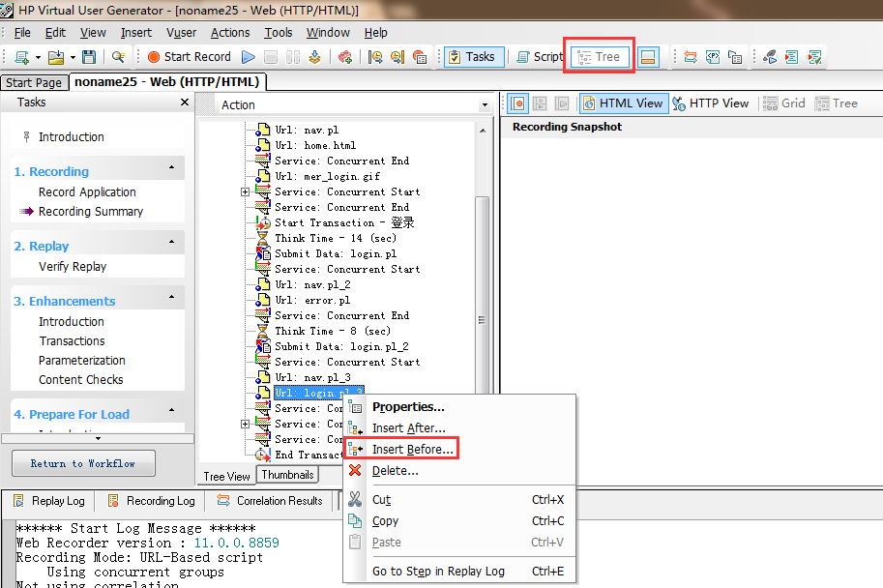Expand the Open Script dropdown arrow
883x588 pixels.
pyautogui.click(x=73, y=57)
